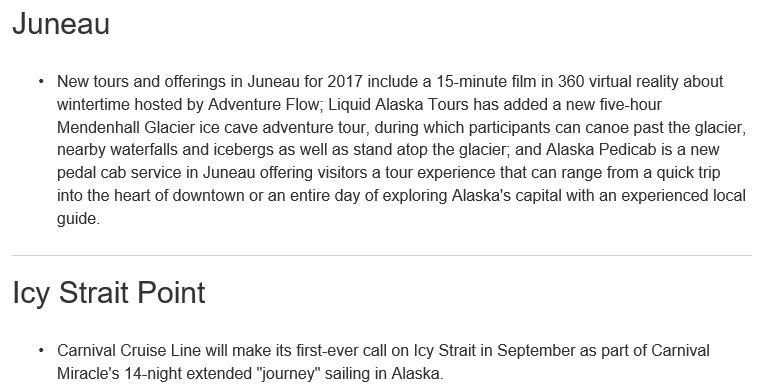Click the words "Alaska Pedicab"
Viewport: 760px width, 391px height.
pos(601,150)
